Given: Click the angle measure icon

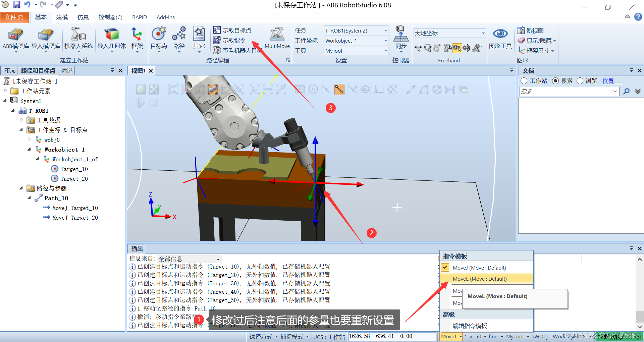Looking at the screenshot, I should [x=424, y=89].
